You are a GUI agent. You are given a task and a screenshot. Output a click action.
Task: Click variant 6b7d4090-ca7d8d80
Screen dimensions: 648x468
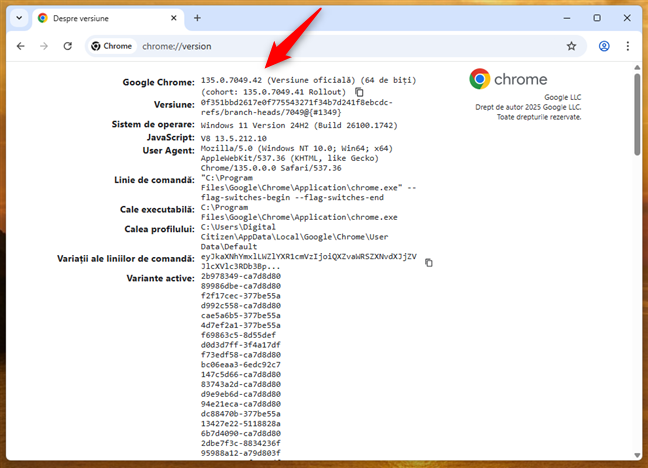[241, 434]
